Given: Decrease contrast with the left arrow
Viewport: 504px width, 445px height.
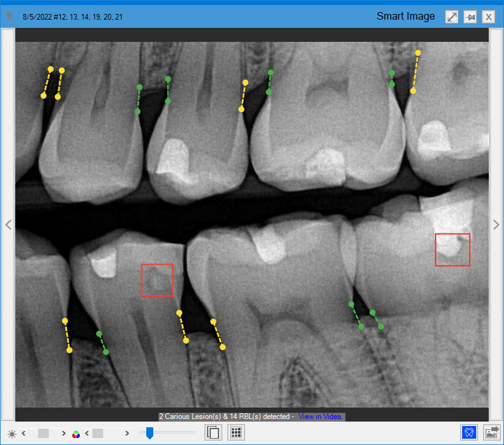Looking at the screenshot, I should [x=87, y=433].
